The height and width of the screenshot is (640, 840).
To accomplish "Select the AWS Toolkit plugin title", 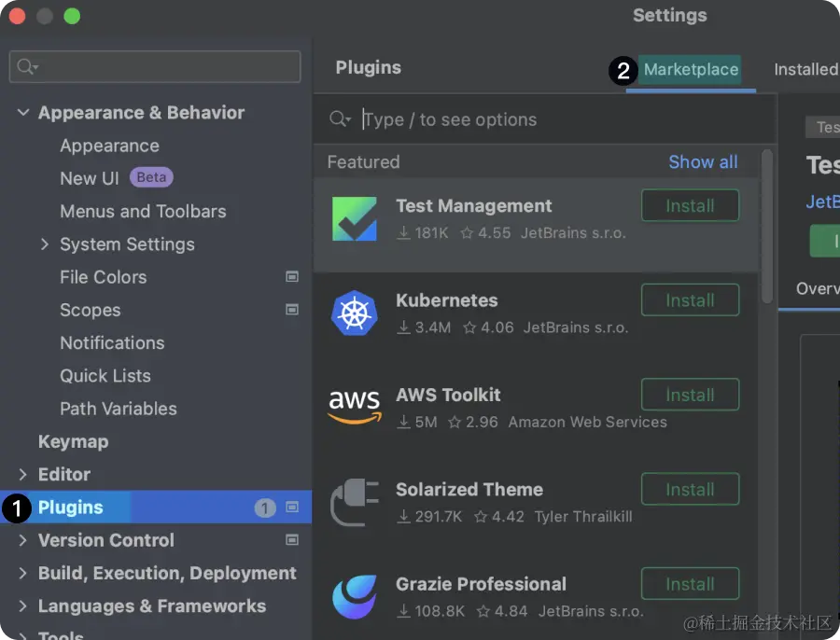I will 448,395.
